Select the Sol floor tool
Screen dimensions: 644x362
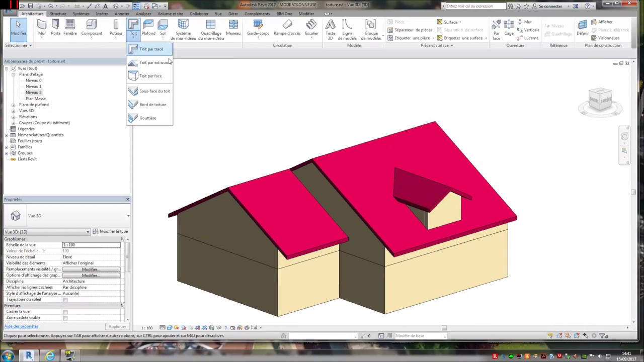(x=163, y=28)
